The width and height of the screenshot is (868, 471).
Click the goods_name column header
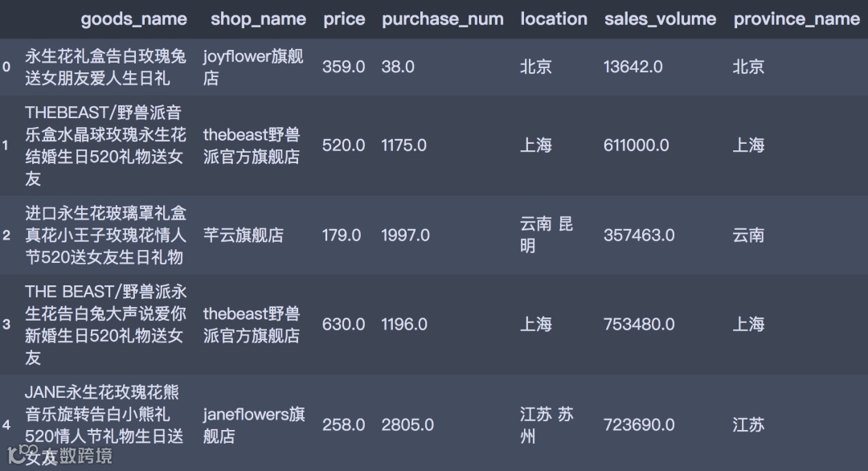[133, 19]
